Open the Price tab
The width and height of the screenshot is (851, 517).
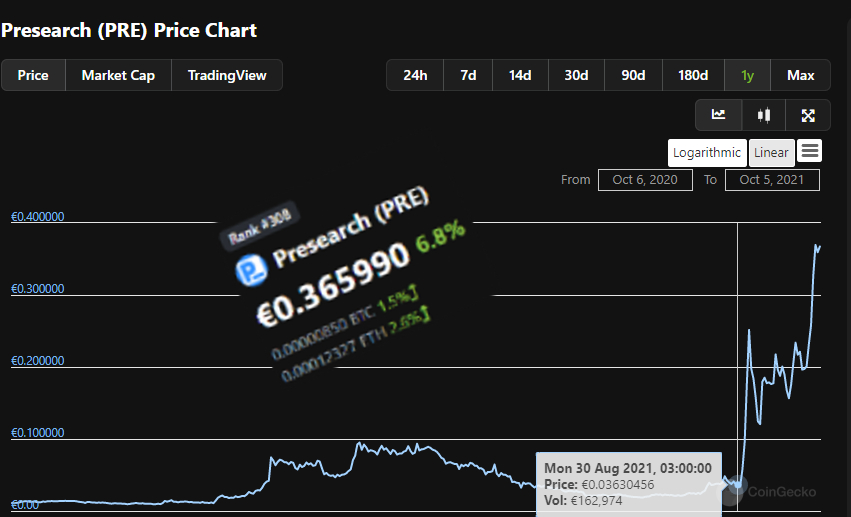33,76
